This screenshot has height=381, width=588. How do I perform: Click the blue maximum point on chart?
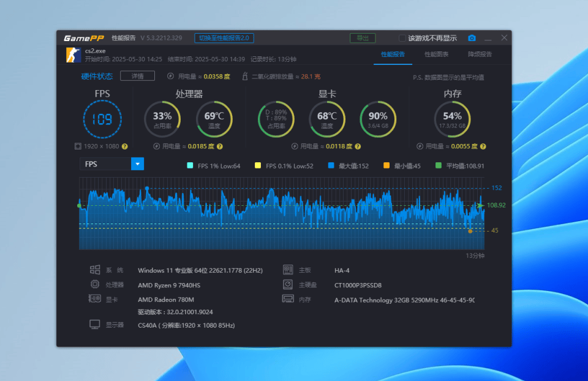point(147,188)
